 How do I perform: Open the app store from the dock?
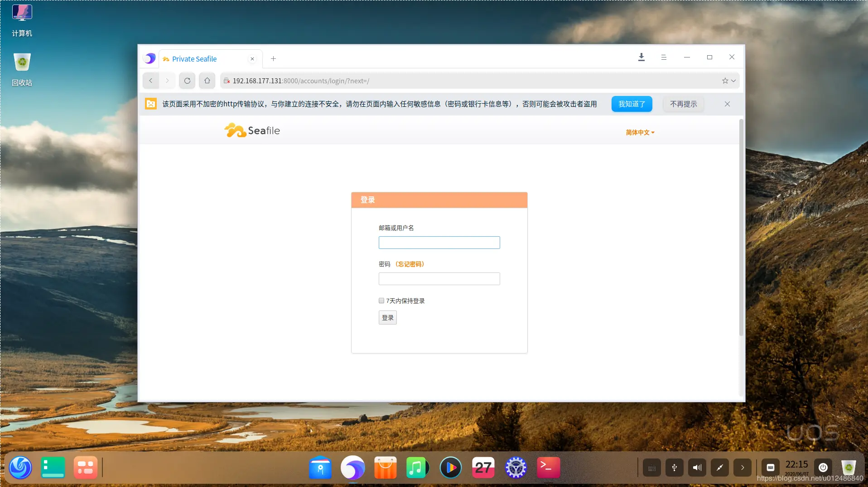[385, 468]
